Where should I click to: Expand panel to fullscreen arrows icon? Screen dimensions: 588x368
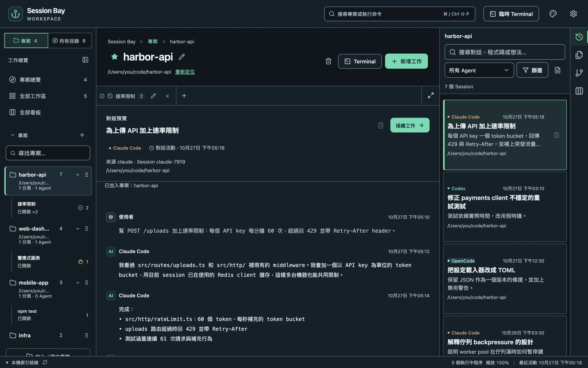pos(431,95)
